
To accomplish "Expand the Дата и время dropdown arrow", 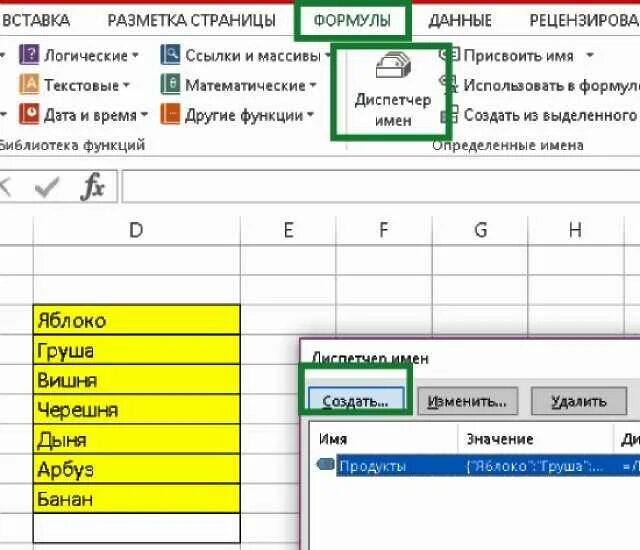I will coord(144,115).
